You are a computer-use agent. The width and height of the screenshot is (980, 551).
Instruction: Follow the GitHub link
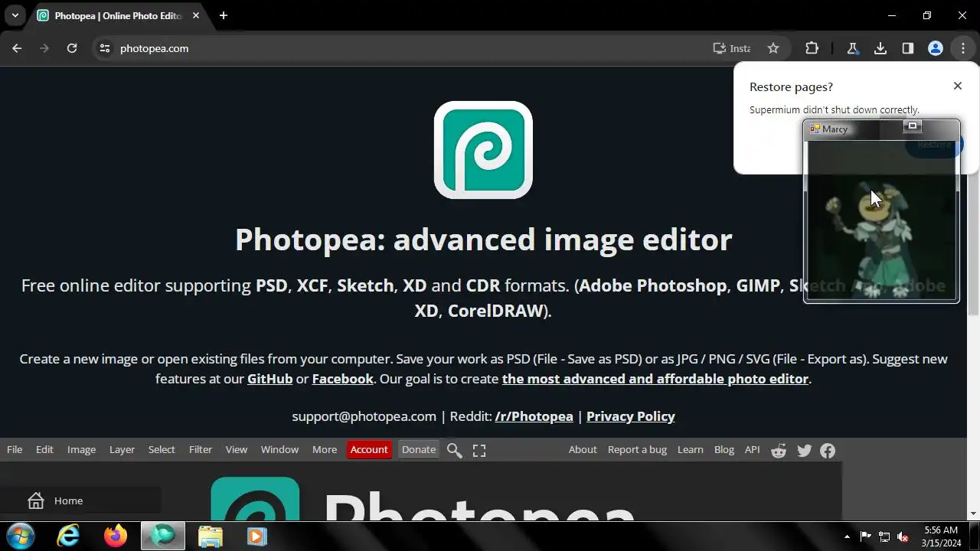click(x=270, y=379)
